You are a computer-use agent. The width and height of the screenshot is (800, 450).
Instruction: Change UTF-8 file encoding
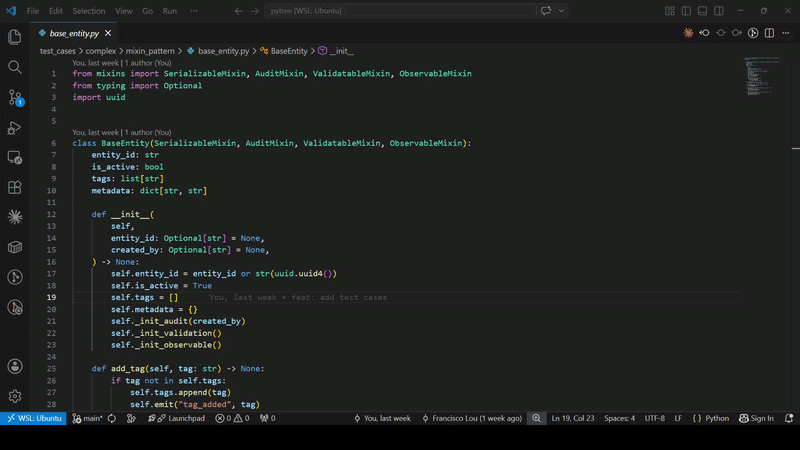(655, 418)
